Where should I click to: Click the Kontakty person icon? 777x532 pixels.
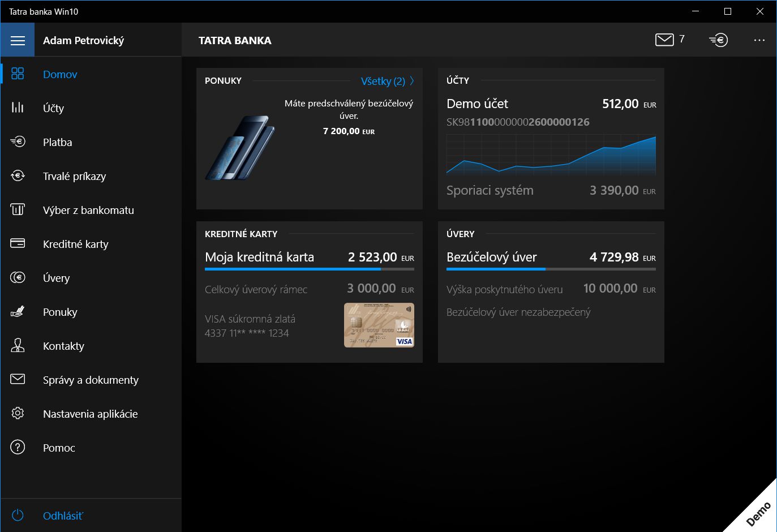point(18,345)
